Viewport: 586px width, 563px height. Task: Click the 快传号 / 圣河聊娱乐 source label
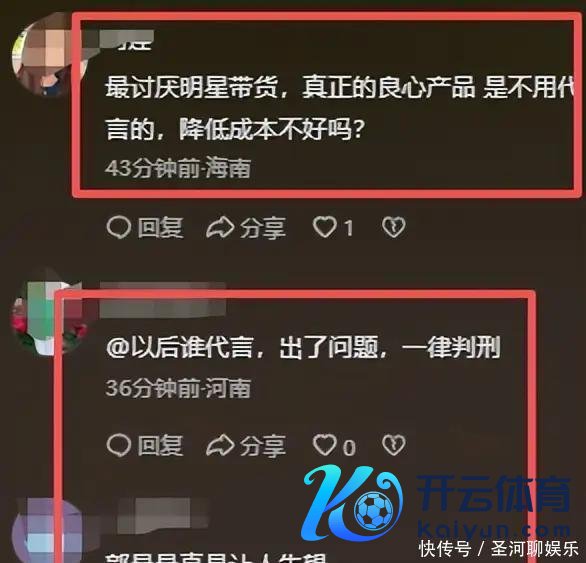pyautogui.click(x=499, y=549)
